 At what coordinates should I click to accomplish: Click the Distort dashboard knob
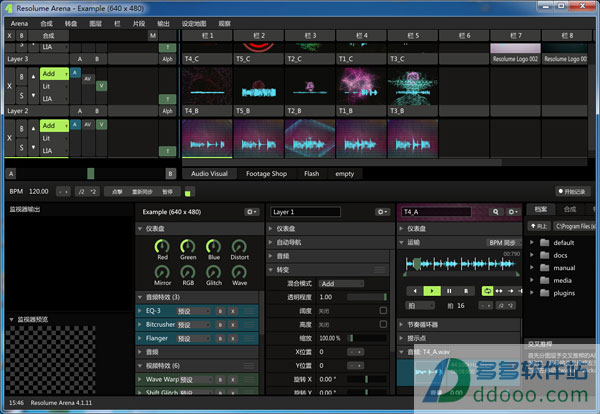pyautogui.click(x=239, y=246)
